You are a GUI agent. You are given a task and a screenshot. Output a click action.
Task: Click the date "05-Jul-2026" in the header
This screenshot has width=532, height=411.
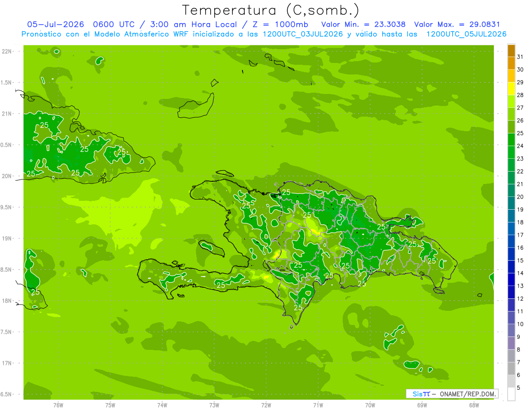(x=55, y=24)
